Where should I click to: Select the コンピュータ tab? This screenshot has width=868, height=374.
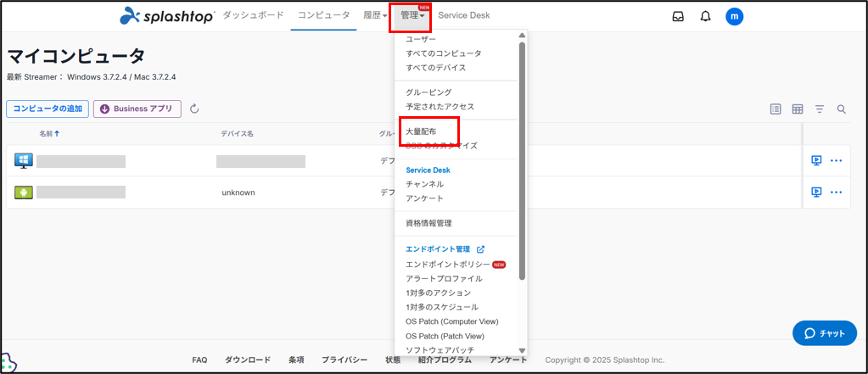tap(323, 15)
